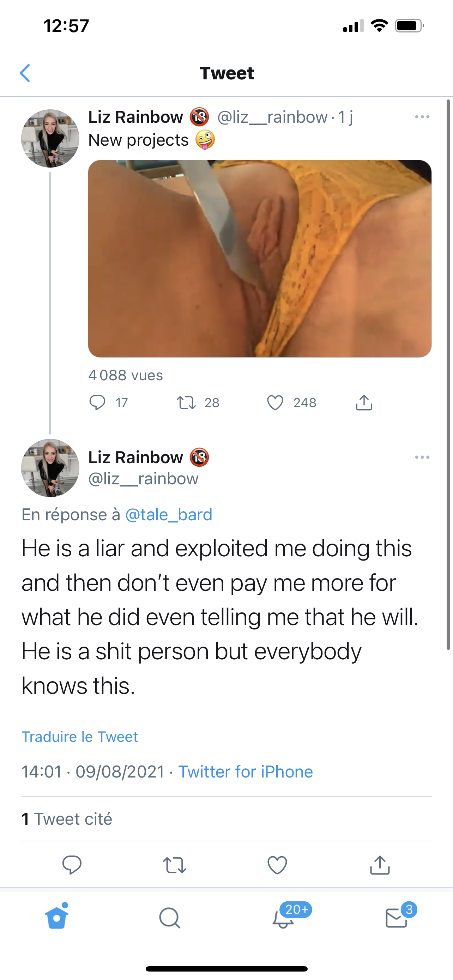Image resolution: width=453 pixels, height=980 pixels.
Task: Go back using the top-left arrow
Action: point(25,73)
